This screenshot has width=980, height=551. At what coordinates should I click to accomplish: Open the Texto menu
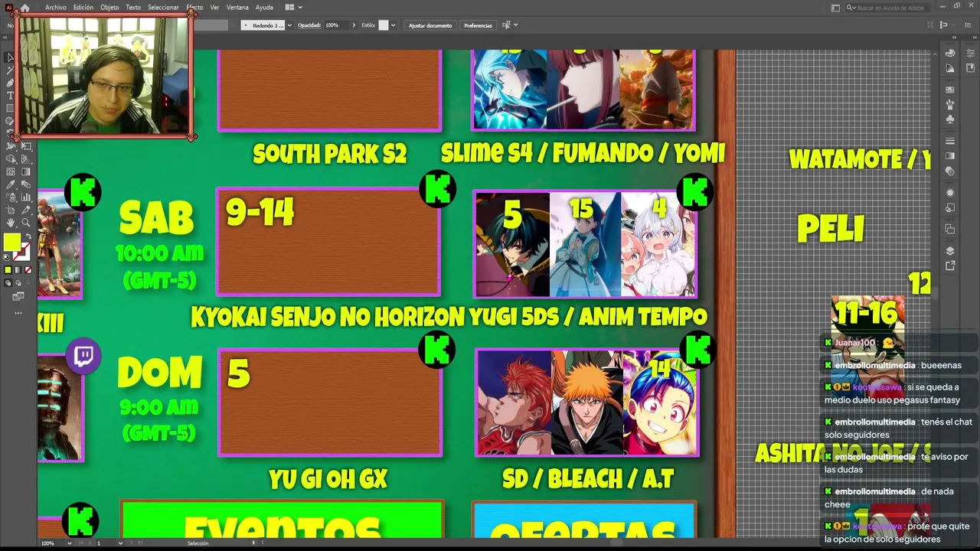click(x=133, y=8)
